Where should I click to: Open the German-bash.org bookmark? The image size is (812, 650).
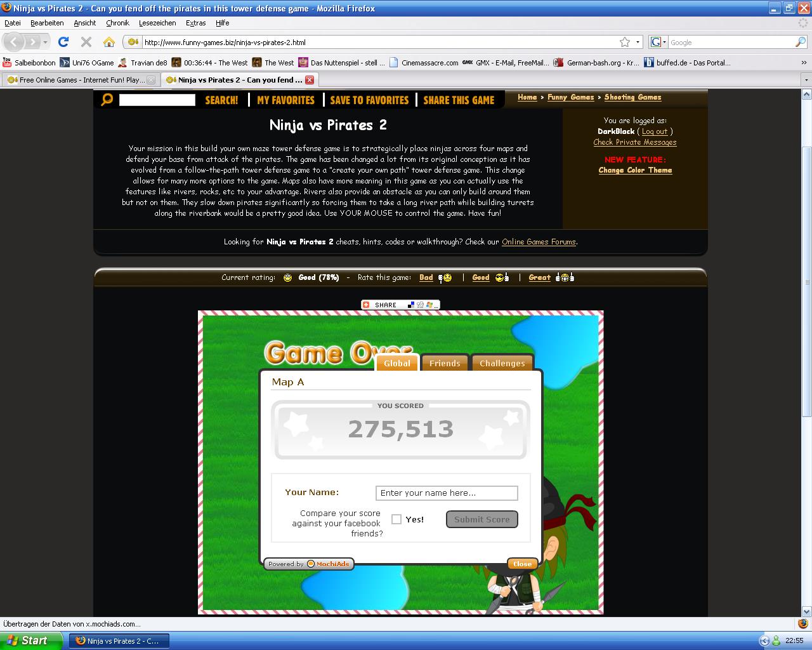[597, 63]
